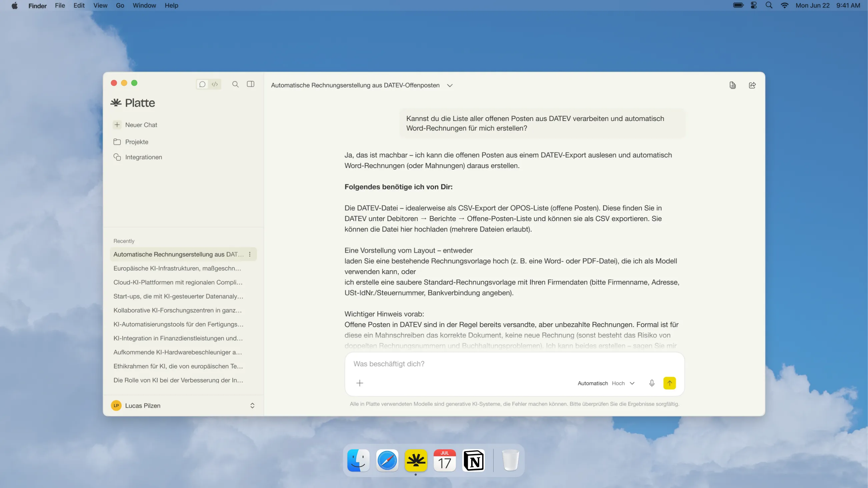The width and height of the screenshot is (868, 488).
Task: Open Finder from the dock
Action: [x=358, y=460]
